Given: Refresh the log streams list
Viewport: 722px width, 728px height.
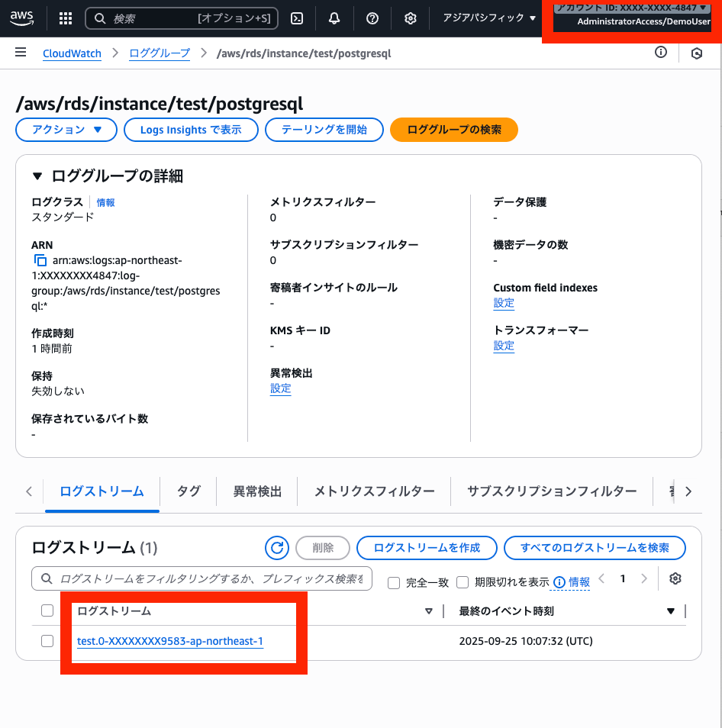Looking at the screenshot, I should (x=277, y=548).
